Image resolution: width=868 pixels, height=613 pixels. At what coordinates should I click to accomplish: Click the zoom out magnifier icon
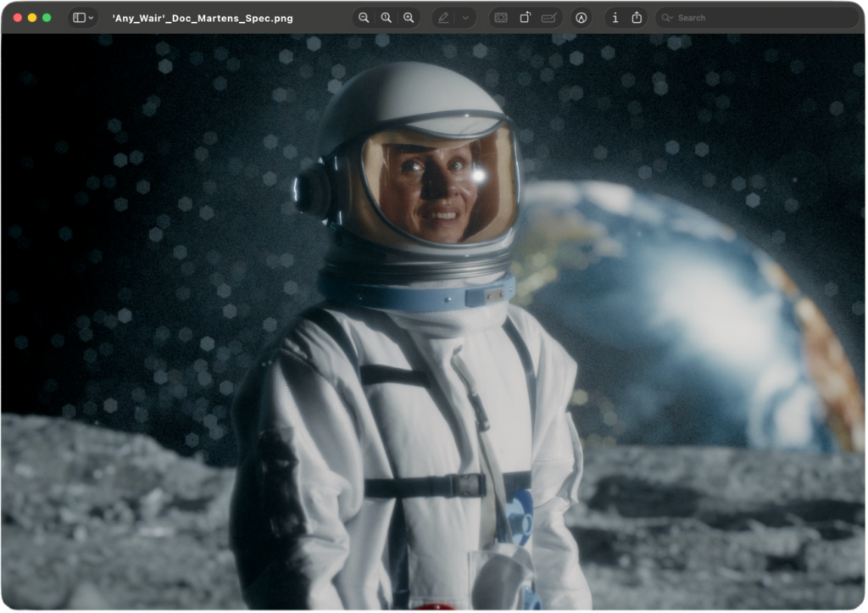(364, 18)
